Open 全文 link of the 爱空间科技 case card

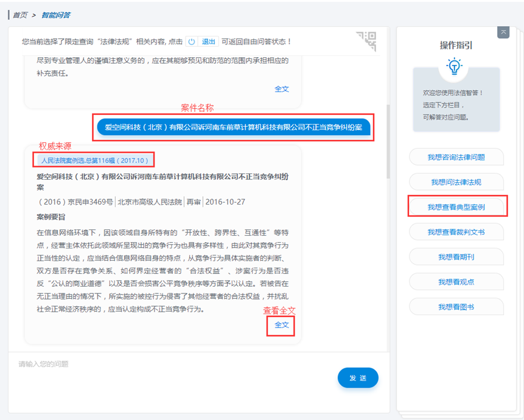coord(281,325)
